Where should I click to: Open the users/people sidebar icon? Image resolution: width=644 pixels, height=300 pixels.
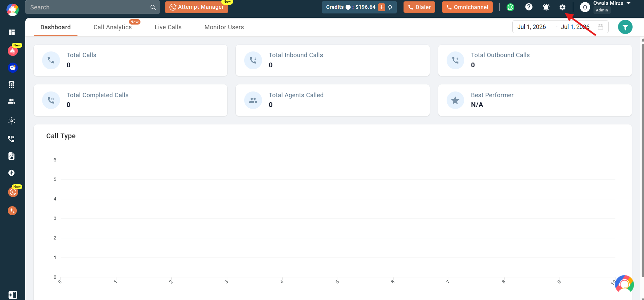click(x=11, y=101)
